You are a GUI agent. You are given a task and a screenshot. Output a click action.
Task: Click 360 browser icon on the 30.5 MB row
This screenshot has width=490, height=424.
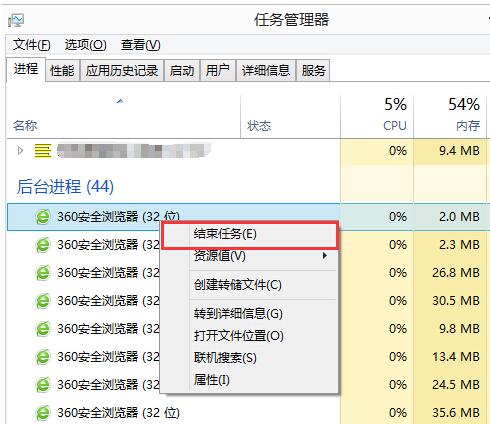coord(43,301)
